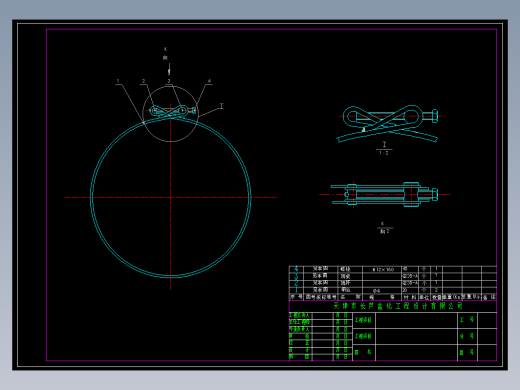
Task: Select part callout number 1
Action: coord(118,81)
